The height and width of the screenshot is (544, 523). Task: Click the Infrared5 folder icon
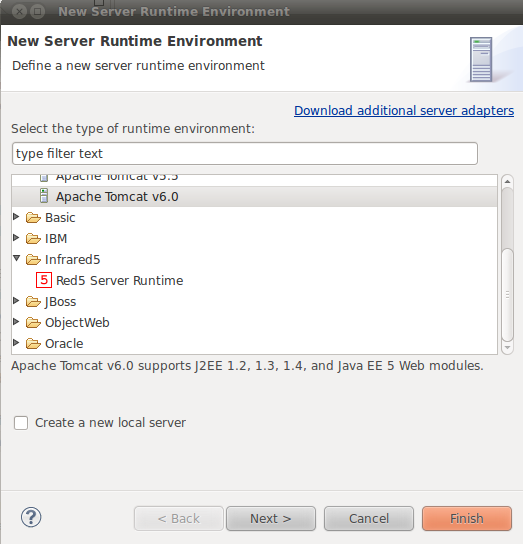click(x=33, y=260)
